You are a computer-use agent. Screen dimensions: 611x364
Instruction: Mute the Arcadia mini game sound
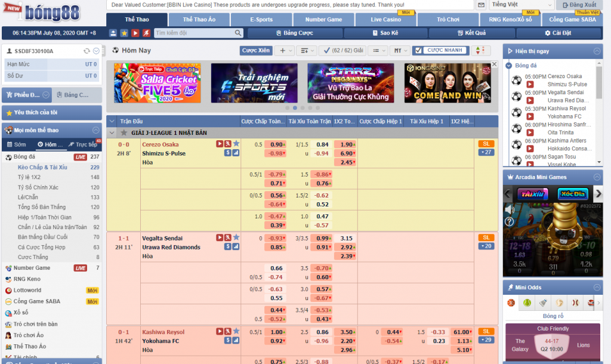click(x=510, y=209)
